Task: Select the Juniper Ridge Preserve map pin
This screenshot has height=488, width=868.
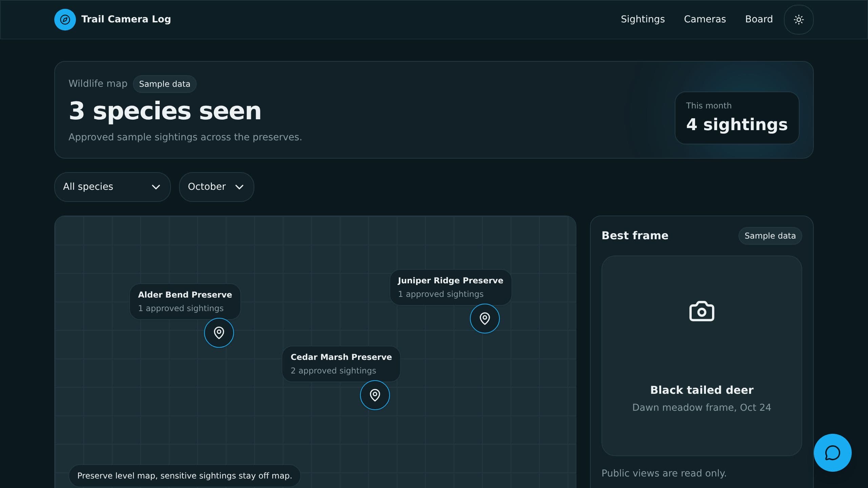Action: 485,318
